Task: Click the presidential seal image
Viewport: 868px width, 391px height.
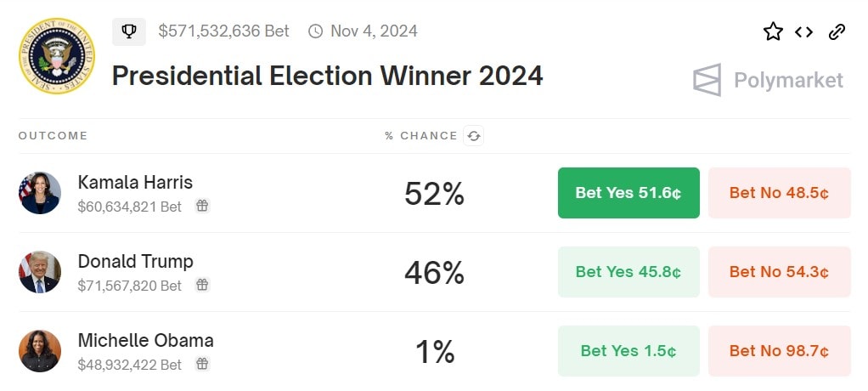Action: click(56, 56)
